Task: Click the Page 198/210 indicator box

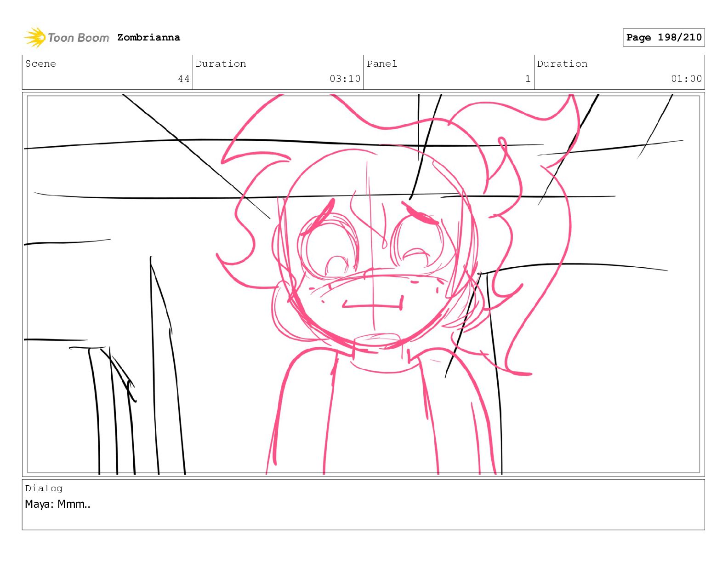Action: point(664,37)
